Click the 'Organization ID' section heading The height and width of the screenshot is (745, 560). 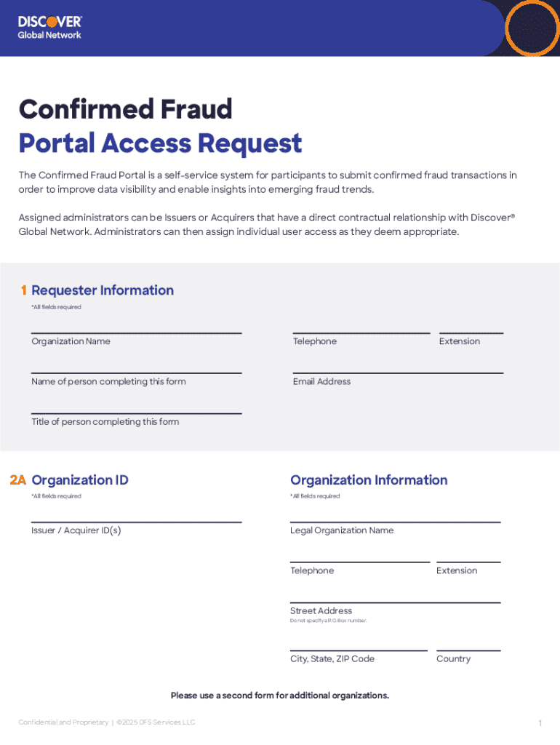pos(80,479)
